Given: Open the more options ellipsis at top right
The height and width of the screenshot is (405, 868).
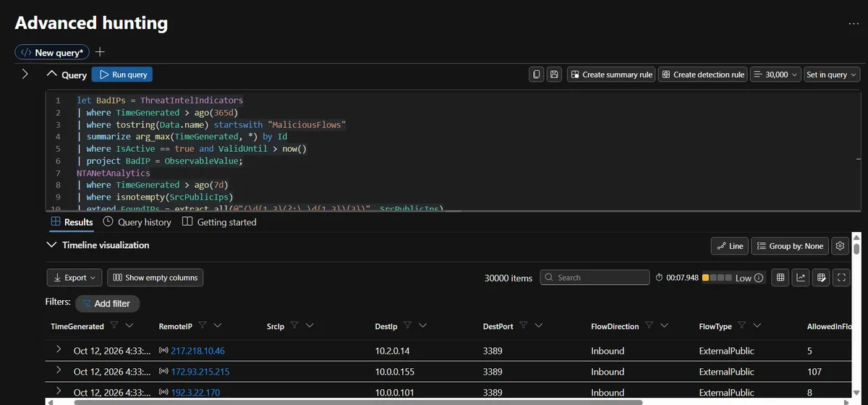Looking at the screenshot, I should (854, 24).
